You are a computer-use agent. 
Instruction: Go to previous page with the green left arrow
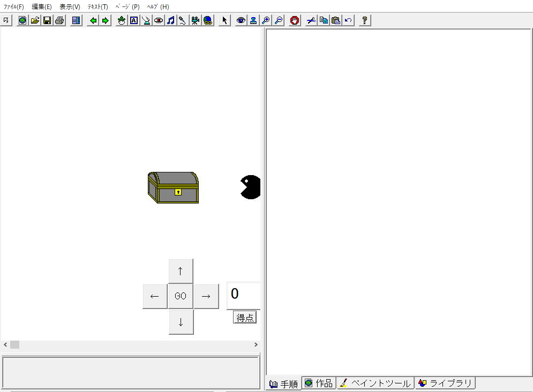click(x=93, y=20)
